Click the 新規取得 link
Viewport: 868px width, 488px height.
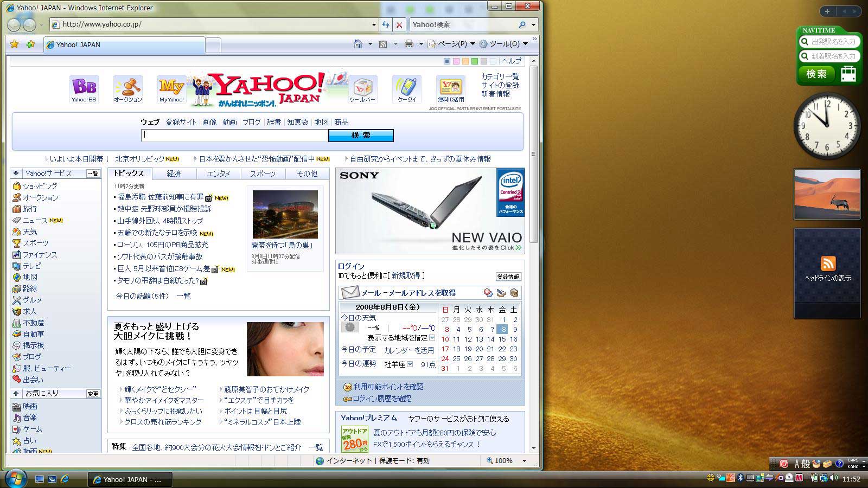(406, 275)
